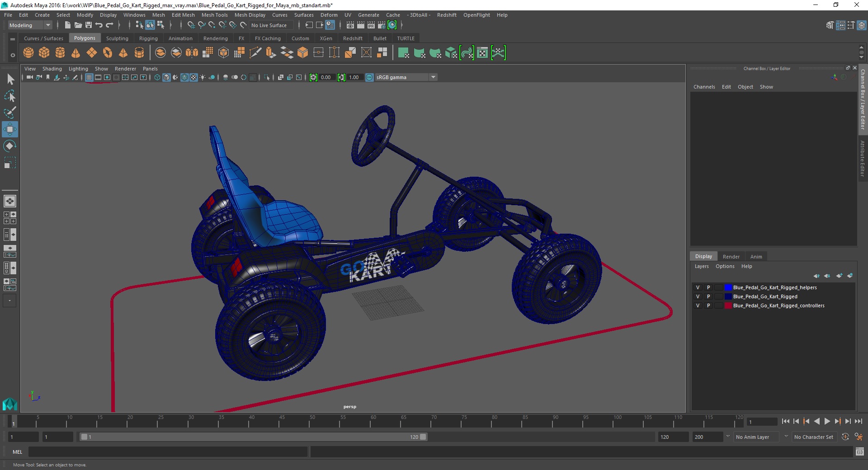Toggle visibility of Blue_Pedal_Go_Kart_Rigged layer

pos(698,296)
